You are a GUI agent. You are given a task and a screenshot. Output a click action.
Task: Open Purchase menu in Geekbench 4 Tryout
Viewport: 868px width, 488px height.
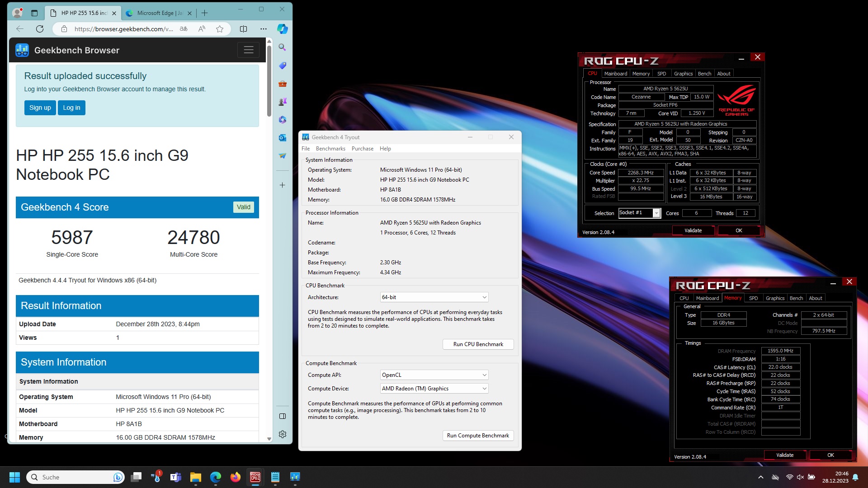point(363,149)
